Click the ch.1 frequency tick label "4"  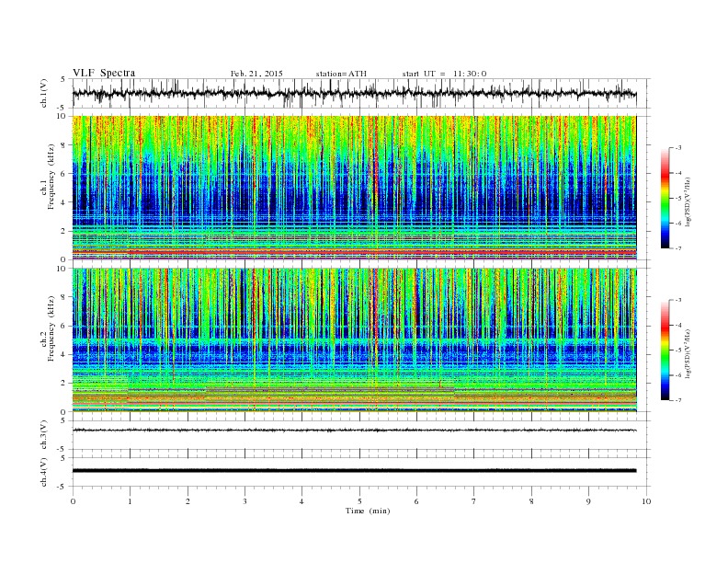(x=64, y=202)
